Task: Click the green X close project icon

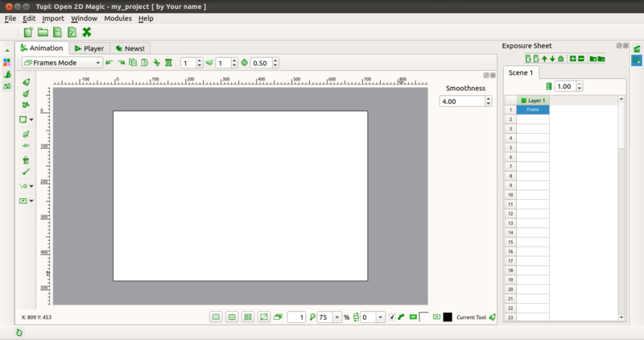Action: (x=87, y=32)
